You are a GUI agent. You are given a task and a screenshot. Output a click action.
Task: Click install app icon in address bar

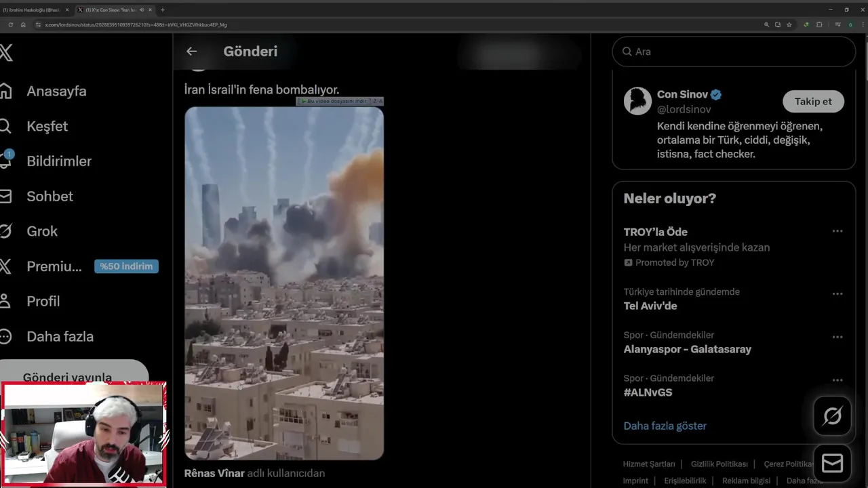[x=778, y=24]
